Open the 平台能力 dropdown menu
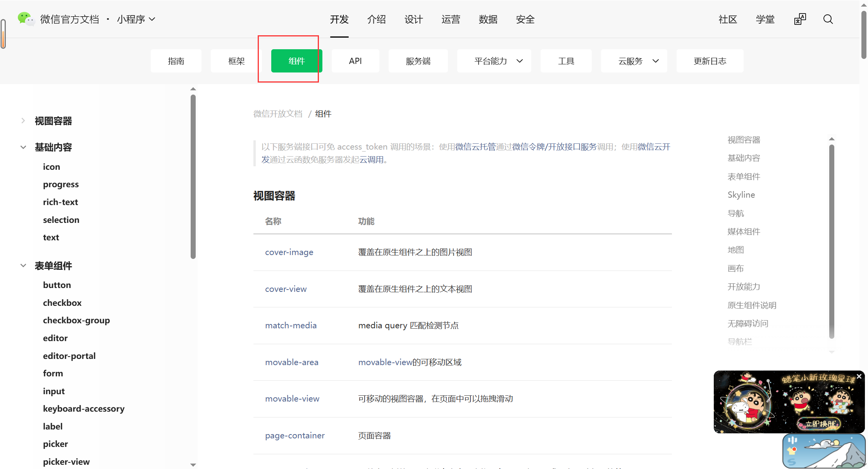This screenshot has width=868, height=469. (x=494, y=61)
